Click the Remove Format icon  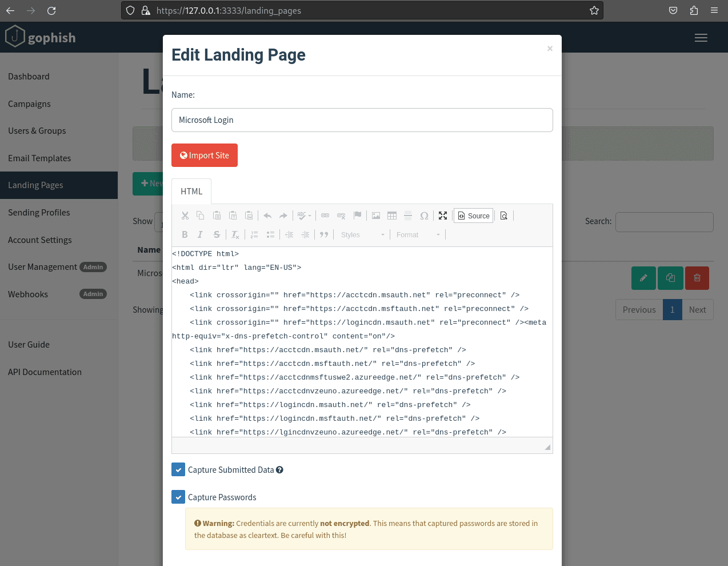(235, 234)
